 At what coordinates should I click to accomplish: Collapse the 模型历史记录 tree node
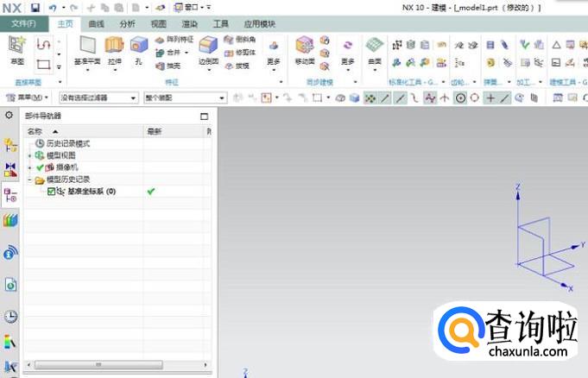[x=30, y=180]
